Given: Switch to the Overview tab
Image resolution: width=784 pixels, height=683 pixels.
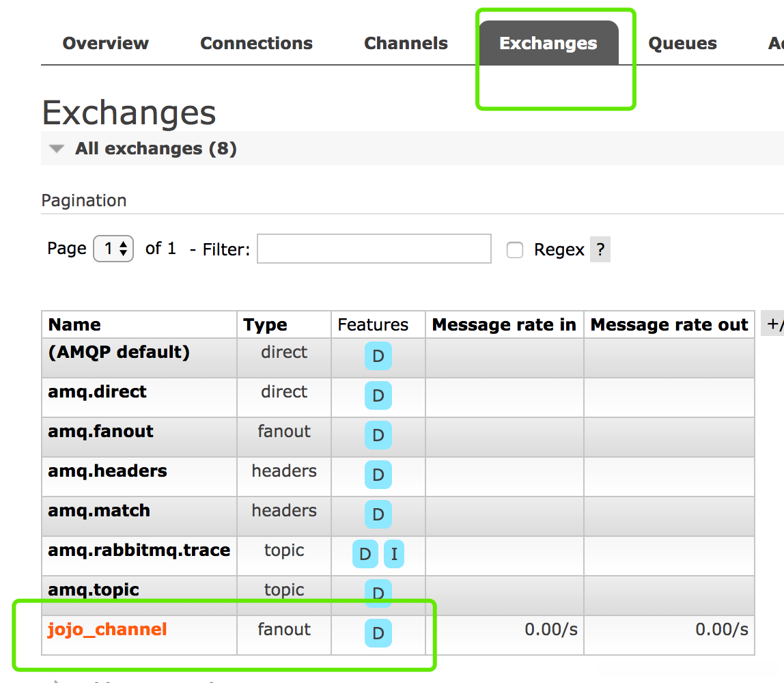Looking at the screenshot, I should pos(106,44).
